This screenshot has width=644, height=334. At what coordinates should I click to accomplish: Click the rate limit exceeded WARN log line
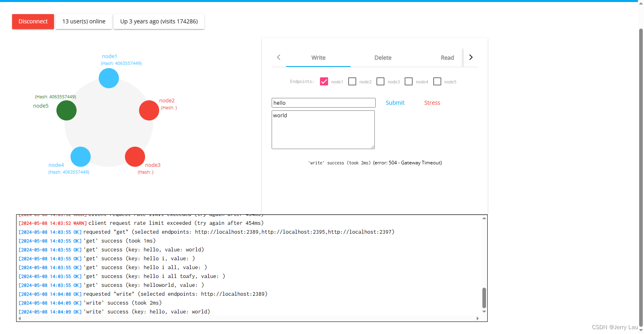click(x=141, y=223)
